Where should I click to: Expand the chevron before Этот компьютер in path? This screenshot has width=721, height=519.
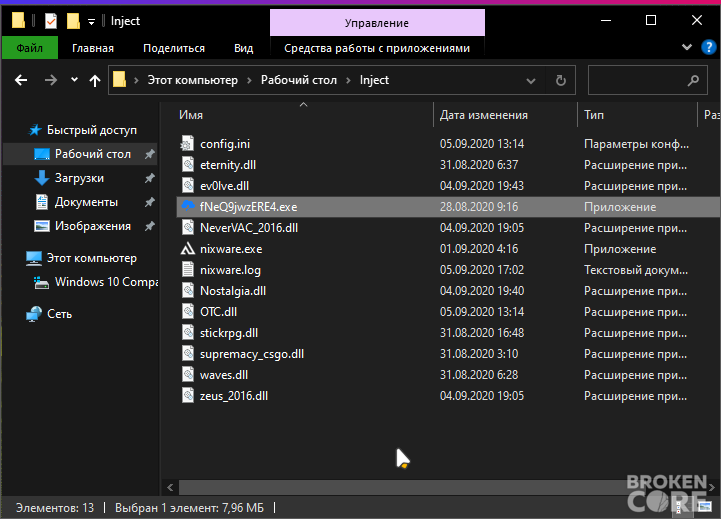136,80
